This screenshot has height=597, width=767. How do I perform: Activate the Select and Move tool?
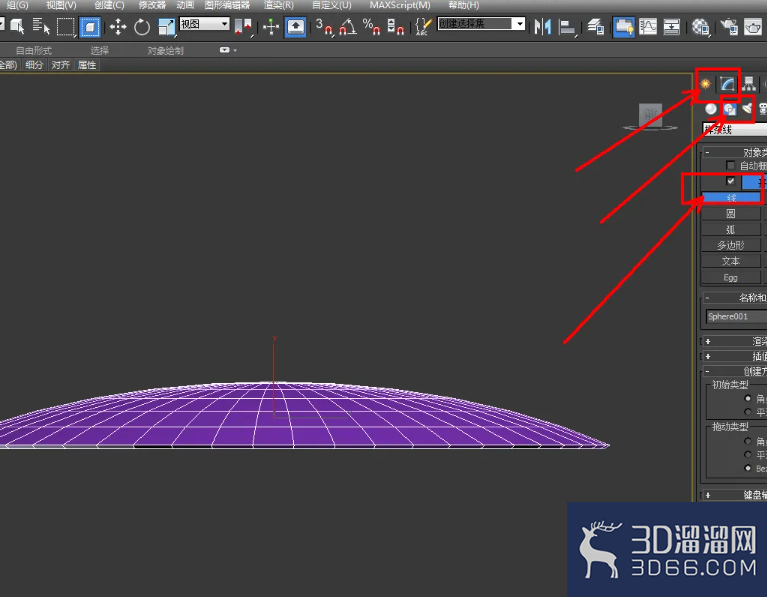click(x=118, y=26)
